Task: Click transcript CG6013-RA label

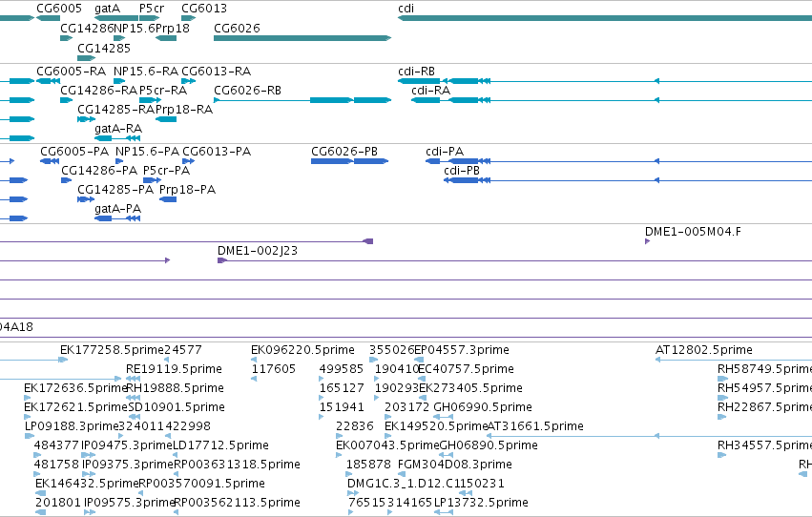Action: [216, 71]
